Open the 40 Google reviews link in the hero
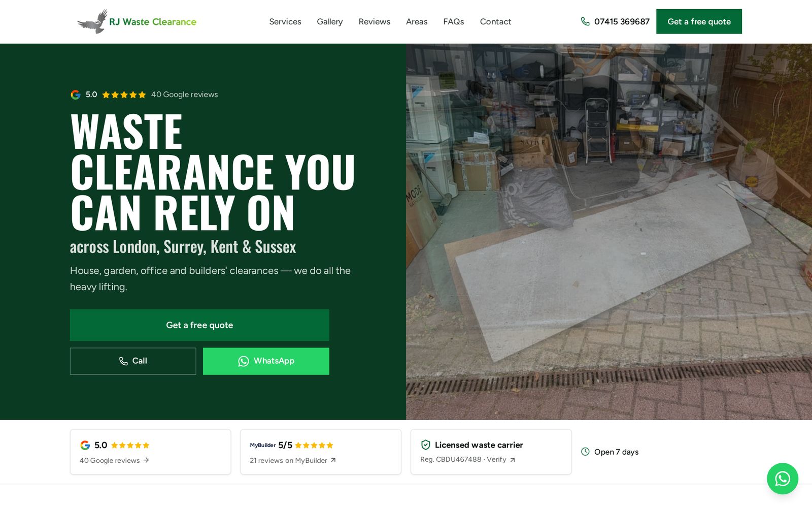Image resolution: width=812 pixels, height=508 pixels. [x=184, y=94]
